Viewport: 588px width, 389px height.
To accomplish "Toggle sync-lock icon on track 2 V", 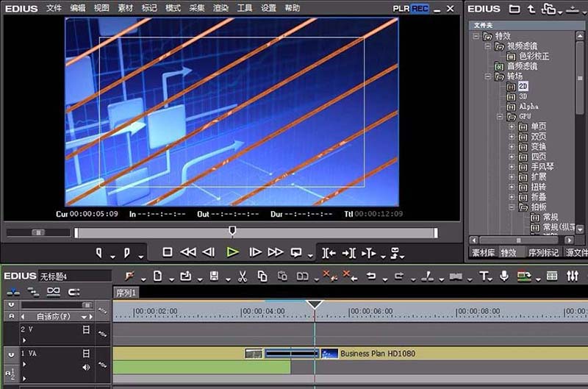I will tap(102, 334).
